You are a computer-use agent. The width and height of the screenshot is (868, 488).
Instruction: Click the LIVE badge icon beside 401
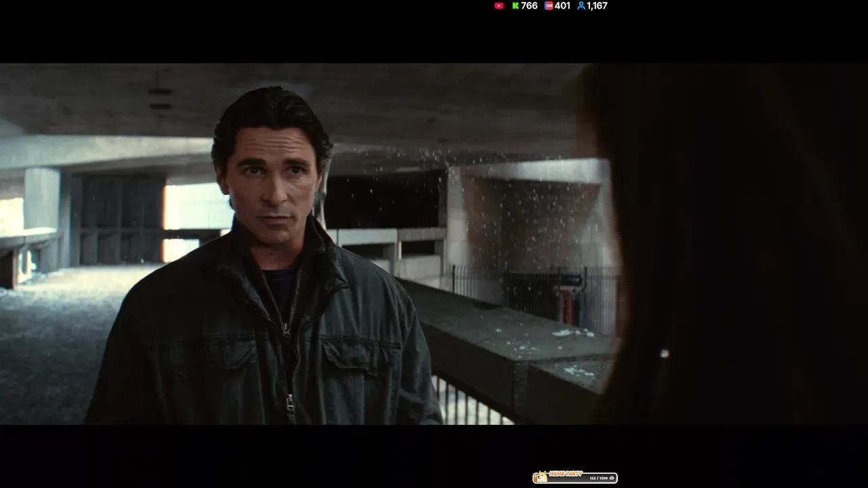[549, 5]
